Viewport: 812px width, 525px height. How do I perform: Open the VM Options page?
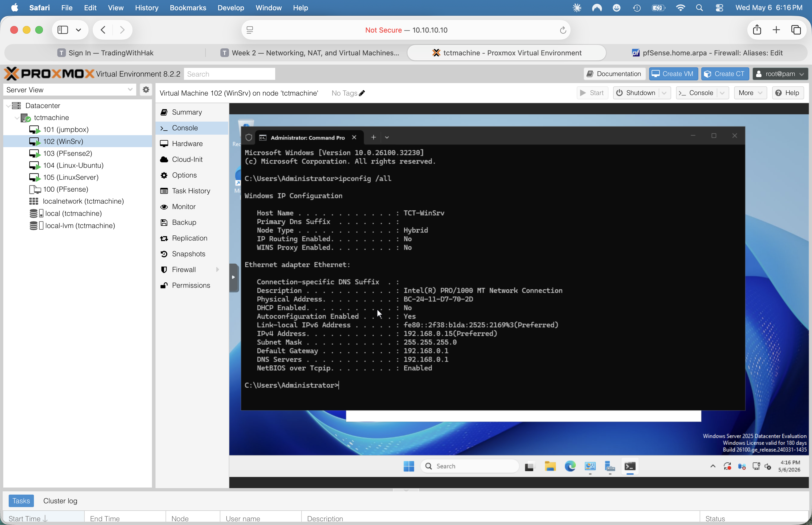(192, 175)
